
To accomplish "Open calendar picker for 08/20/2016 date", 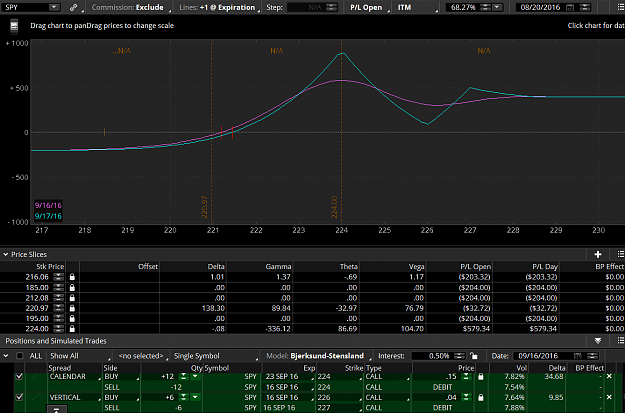I will coord(570,8).
